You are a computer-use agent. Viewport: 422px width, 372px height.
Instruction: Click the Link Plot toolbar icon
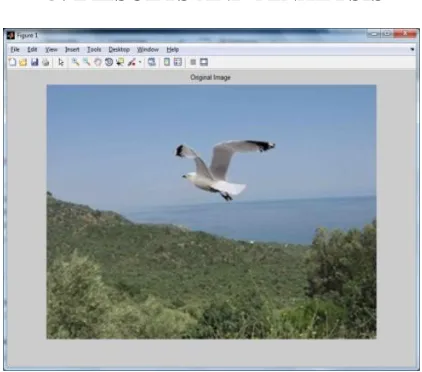click(x=152, y=62)
